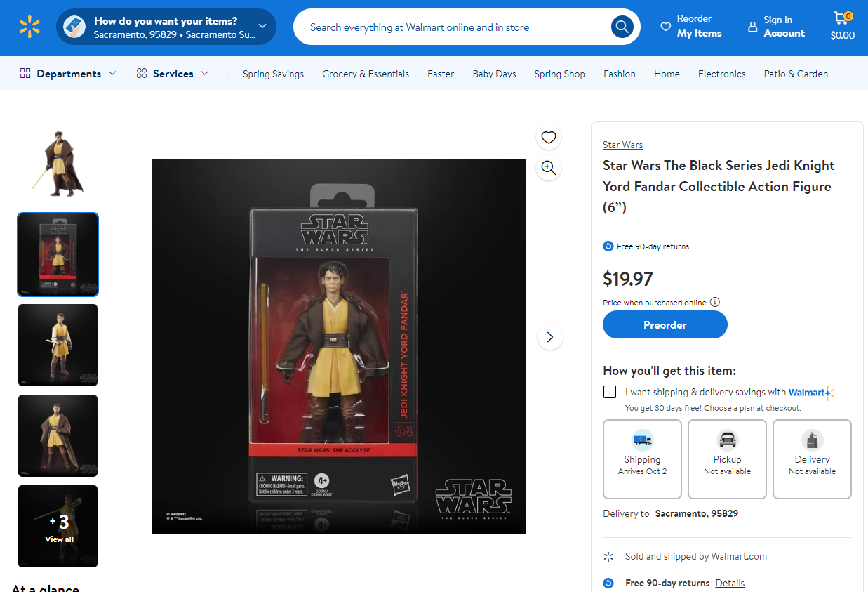Zoom the product image with magnifier icon

tap(549, 168)
